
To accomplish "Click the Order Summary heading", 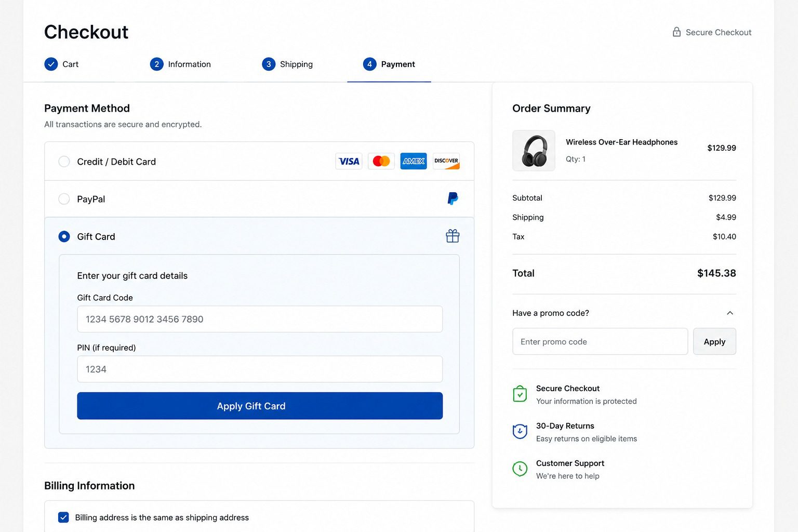I will pyautogui.click(x=551, y=108).
